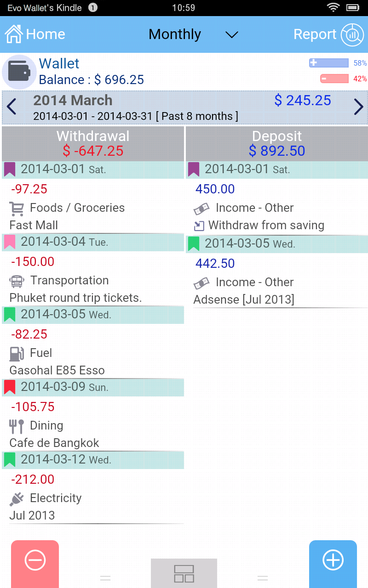Viewport: 368px width, 588px height.
Task: Switch to the Deposit column header
Action: [276, 142]
